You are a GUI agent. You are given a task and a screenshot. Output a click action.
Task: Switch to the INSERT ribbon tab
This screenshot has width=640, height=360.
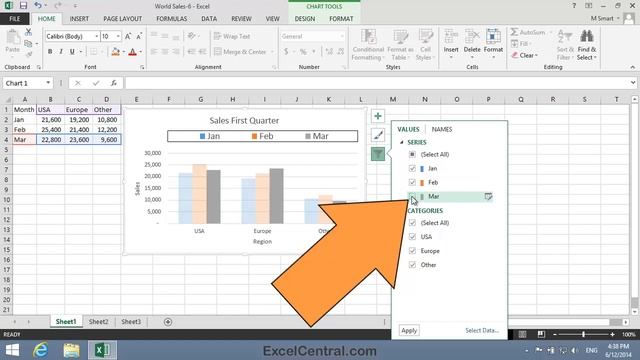pyautogui.click(x=79, y=19)
